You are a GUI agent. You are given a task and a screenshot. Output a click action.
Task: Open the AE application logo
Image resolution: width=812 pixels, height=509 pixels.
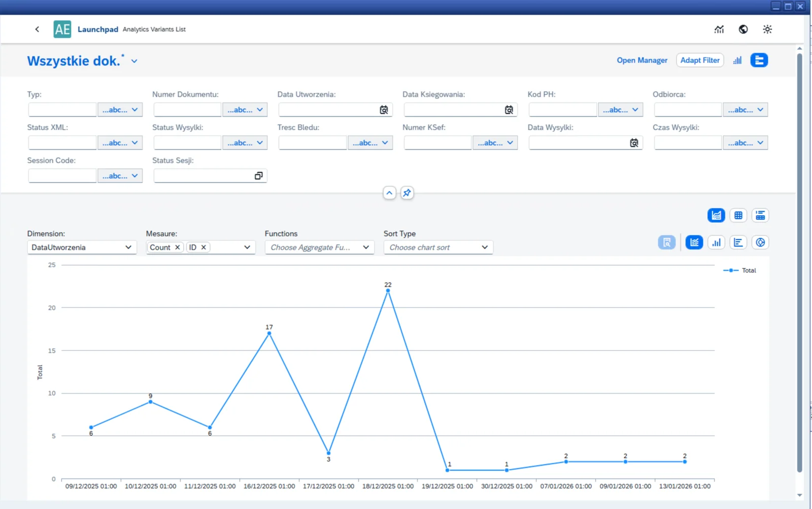click(62, 29)
